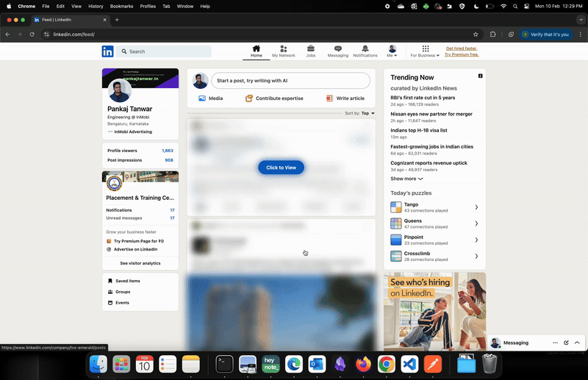Click the address bar URL
Viewport: 588px width, 380px height.
pos(74,35)
